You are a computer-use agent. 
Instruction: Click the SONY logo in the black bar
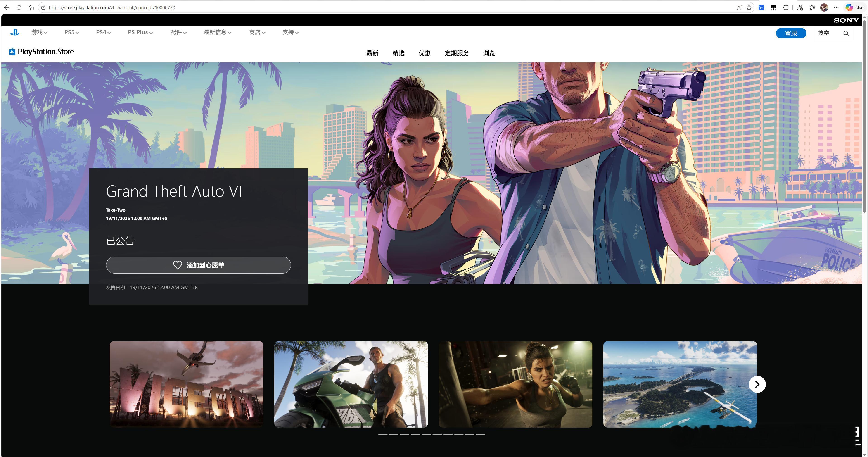(846, 20)
